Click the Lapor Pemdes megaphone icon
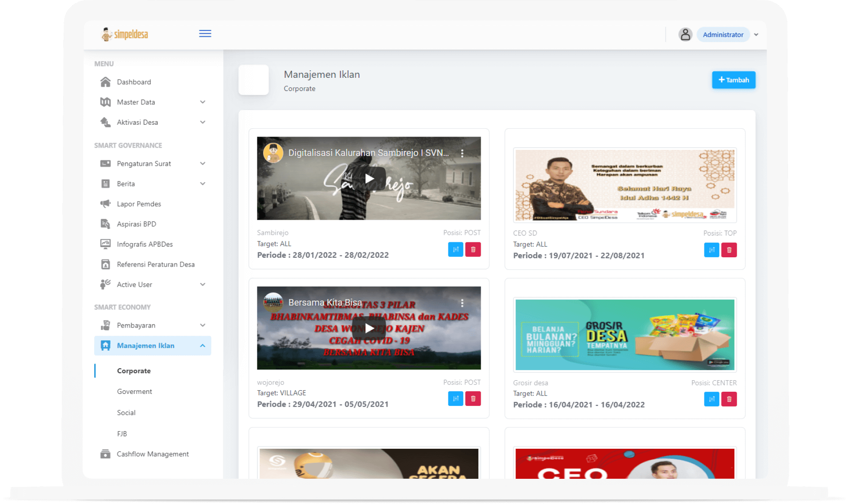Screen dimensions: 849x504 (x=105, y=204)
